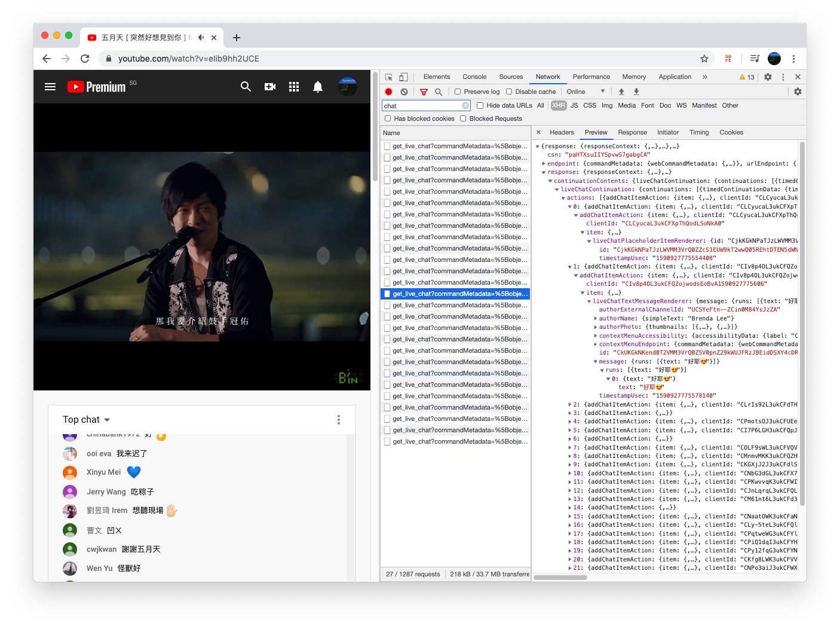Toggle the XHR request type filter
840x626 pixels.
tap(559, 106)
